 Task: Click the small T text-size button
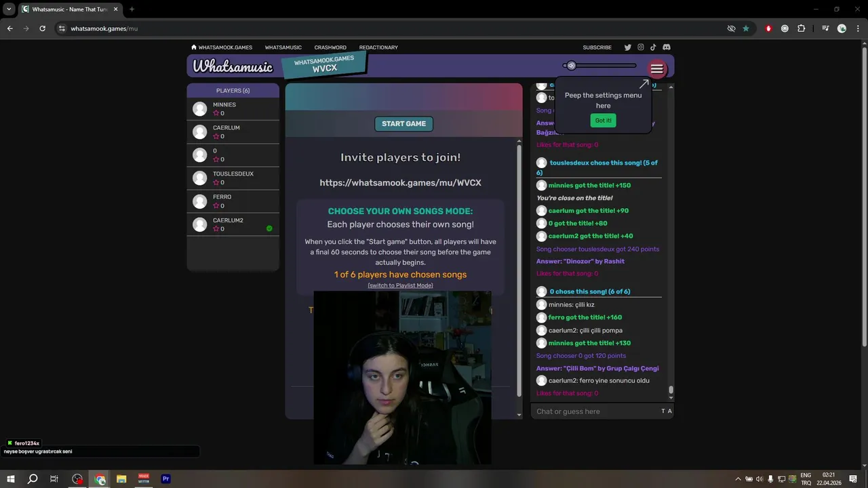(x=663, y=411)
